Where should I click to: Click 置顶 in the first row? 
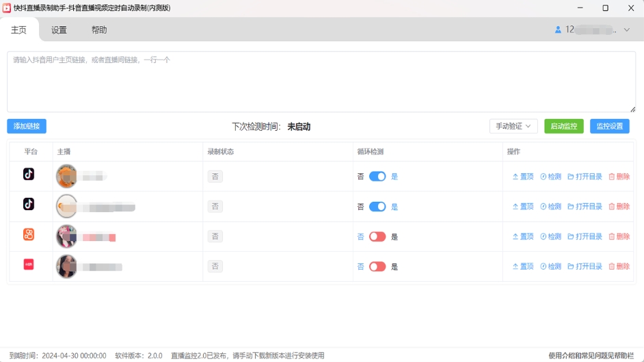[523, 177]
